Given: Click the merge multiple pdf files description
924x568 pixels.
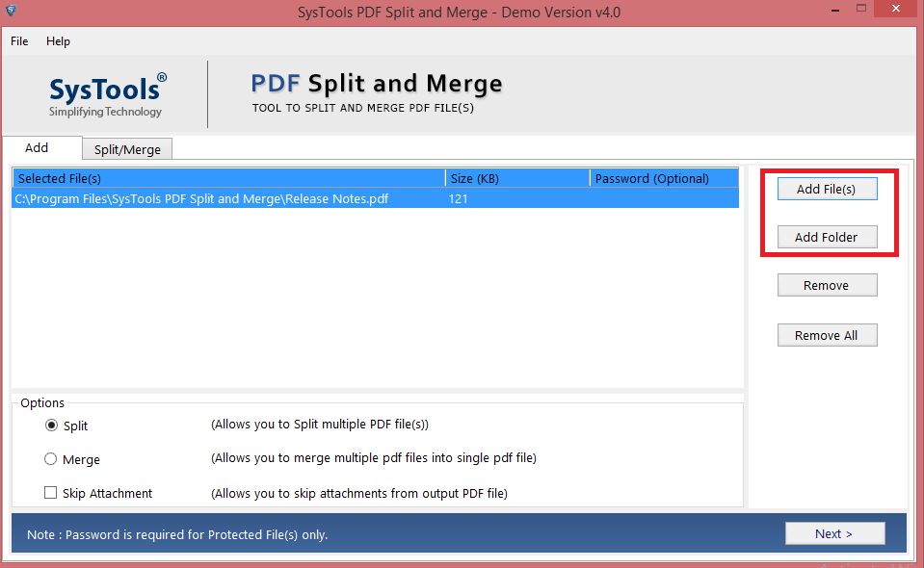Looking at the screenshot, I should tap(374, 458).
